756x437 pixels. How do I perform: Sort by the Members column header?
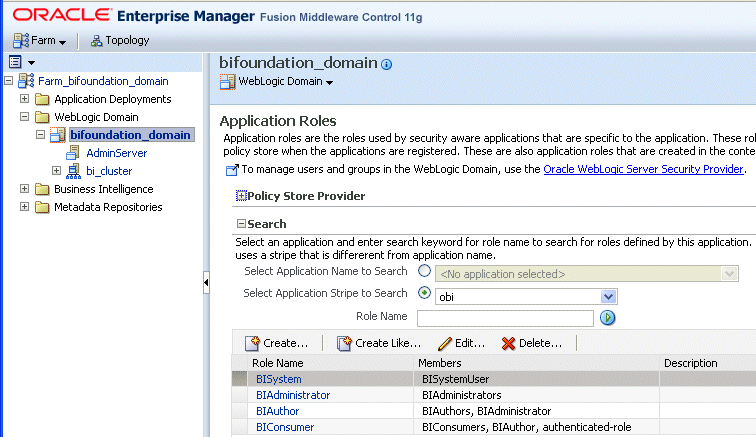(440, 363)
